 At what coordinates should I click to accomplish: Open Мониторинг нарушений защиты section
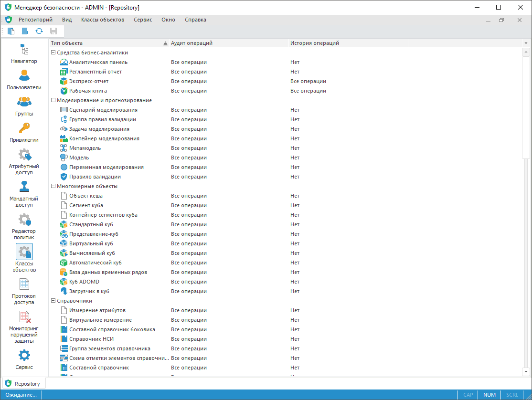[24, 327]
